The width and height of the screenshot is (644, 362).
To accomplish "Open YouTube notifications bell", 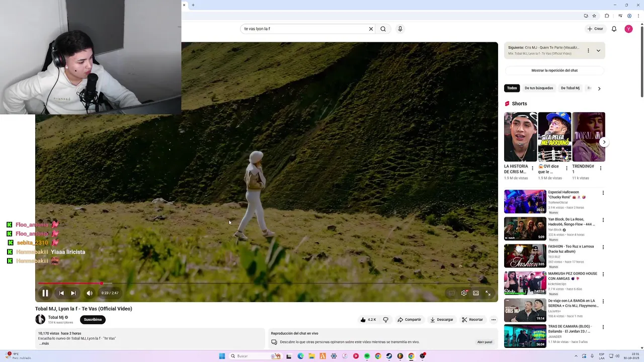I will click(x=614, y=29).
